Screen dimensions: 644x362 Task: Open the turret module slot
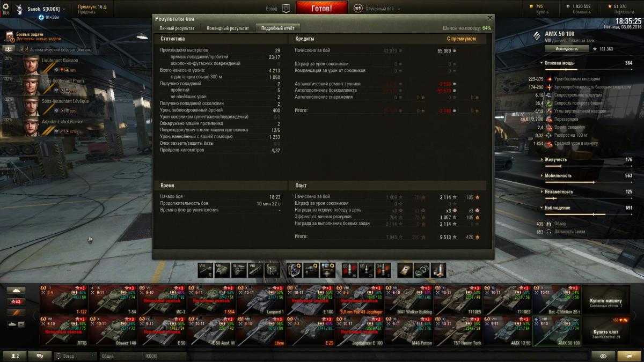[222, 270]
